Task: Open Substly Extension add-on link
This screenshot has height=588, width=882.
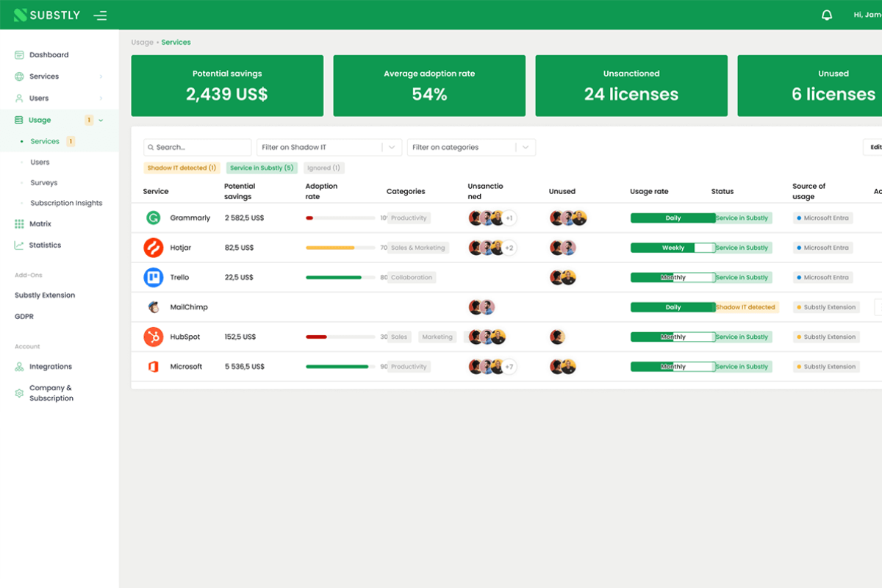Action: [45, 295]
